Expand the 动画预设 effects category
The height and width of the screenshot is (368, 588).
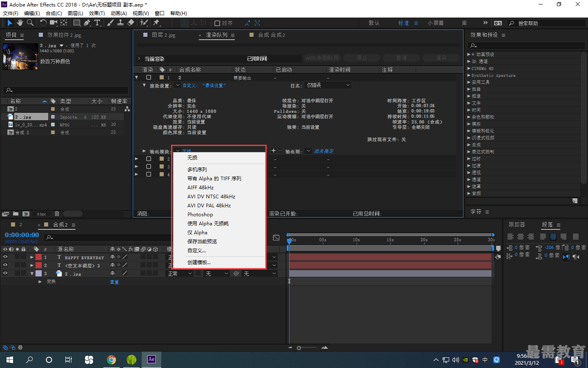pyautogui.click(x=469, y=54)
